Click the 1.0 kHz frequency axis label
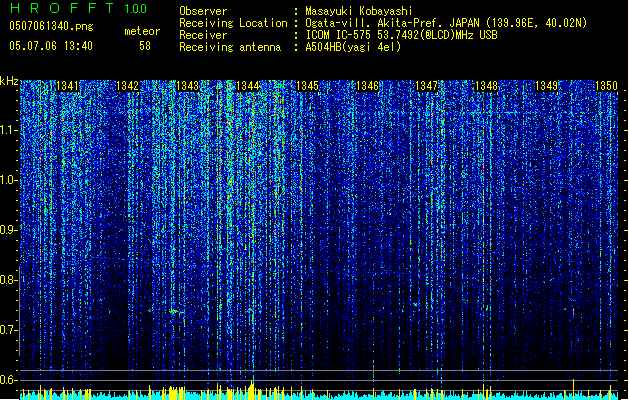Screen dimensions: 629x400 [8, 180]
